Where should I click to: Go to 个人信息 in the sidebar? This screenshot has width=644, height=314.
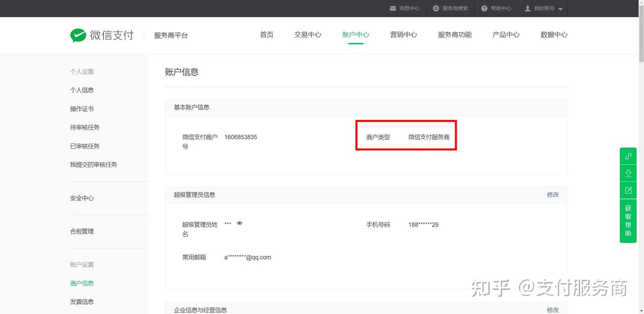pos(82,90)
